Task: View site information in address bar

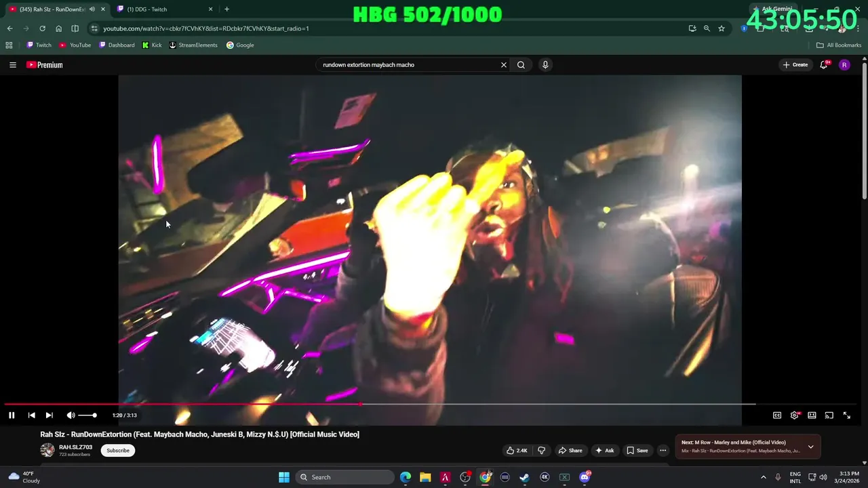Action: click(94, 28)
